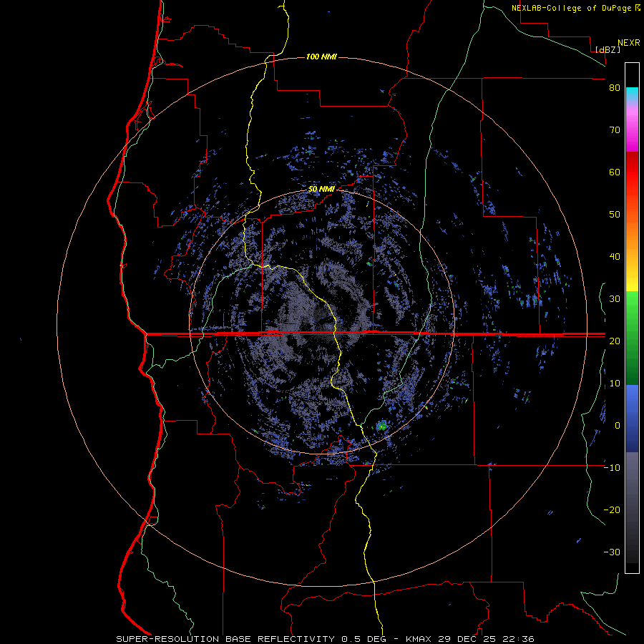Viewport: 644px width, 644px height.
Task: Click the NEXLAB-College of DuPage credit text
Action: (x=572, y=8)
